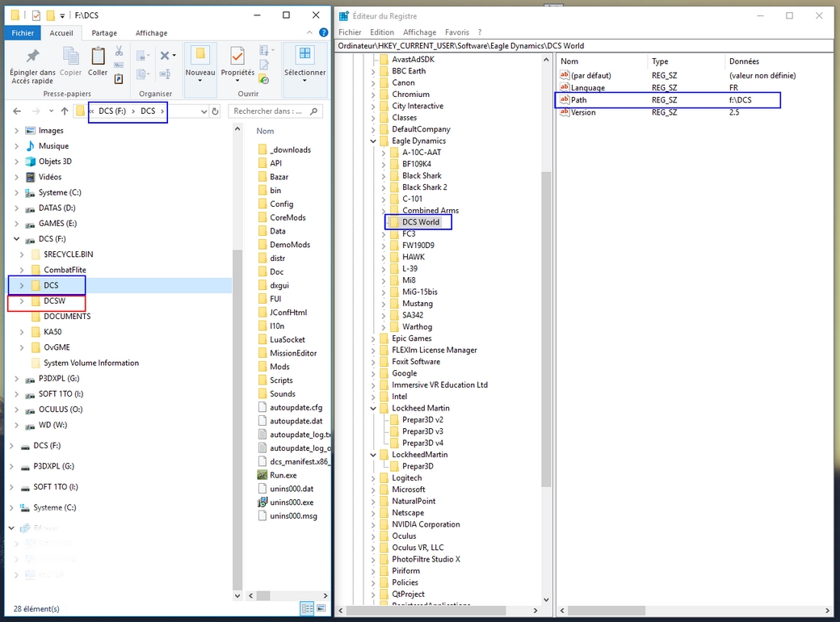The height and width of the screenshot is (622, 840).
Task: Click the search magnifier icon
Action: coord(314,111)
